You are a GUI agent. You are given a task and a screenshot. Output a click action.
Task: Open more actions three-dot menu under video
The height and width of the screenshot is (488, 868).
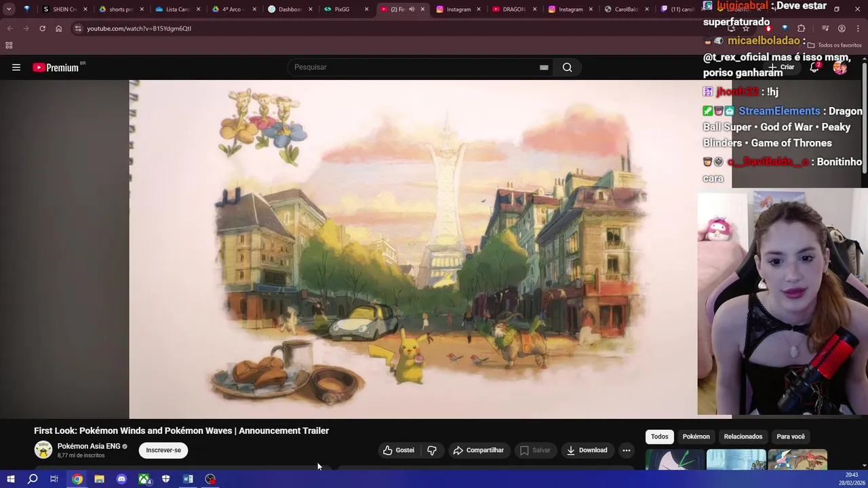627,450
